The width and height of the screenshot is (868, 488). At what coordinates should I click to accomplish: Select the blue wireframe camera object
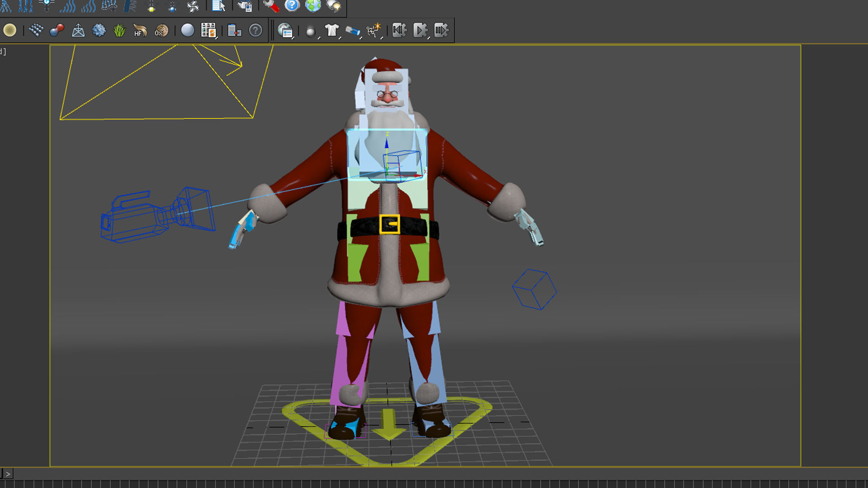tap(157, 216)
